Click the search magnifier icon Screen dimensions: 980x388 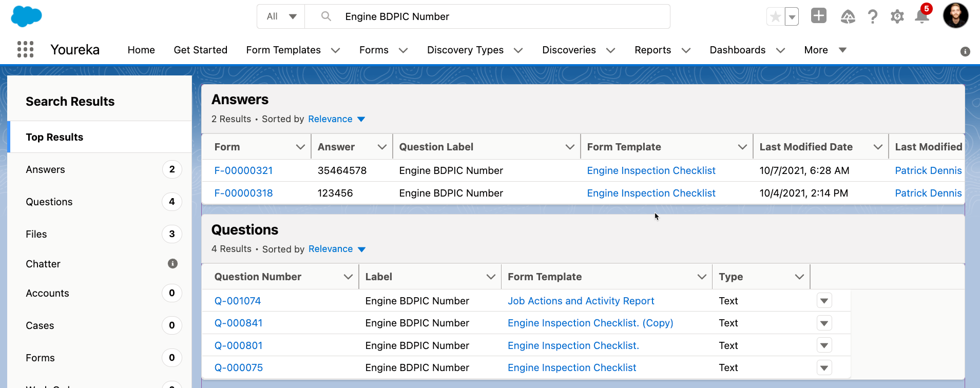326,16
